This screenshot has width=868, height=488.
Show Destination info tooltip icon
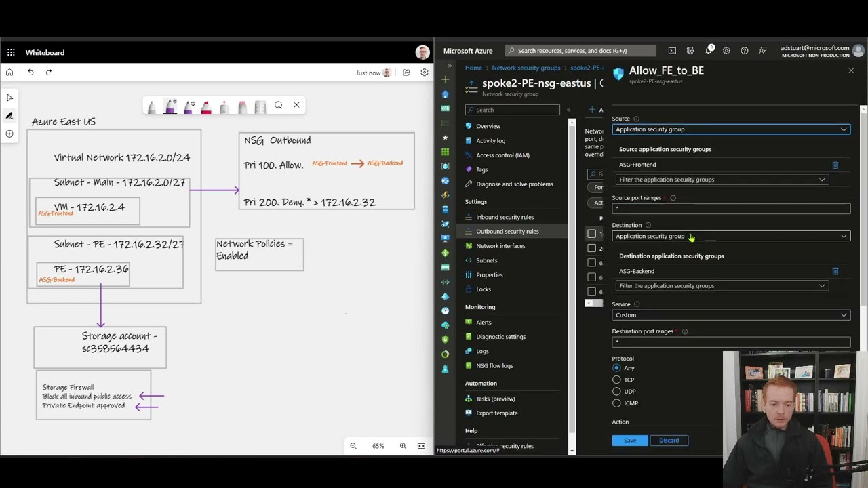click(648, 225)
